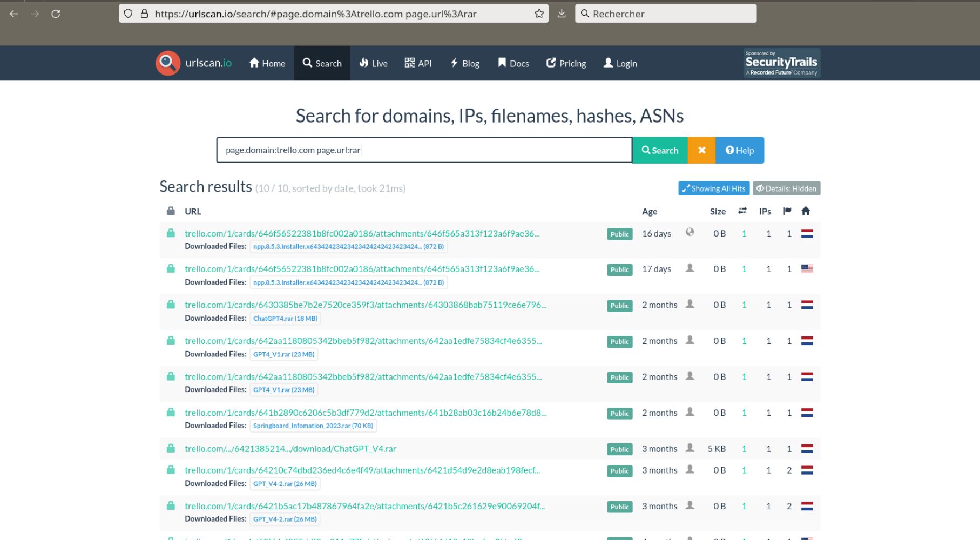
Task: Open Springboard_Infomation_2023.rar file link
Action: pyautogui.click(x=313, y=426)
